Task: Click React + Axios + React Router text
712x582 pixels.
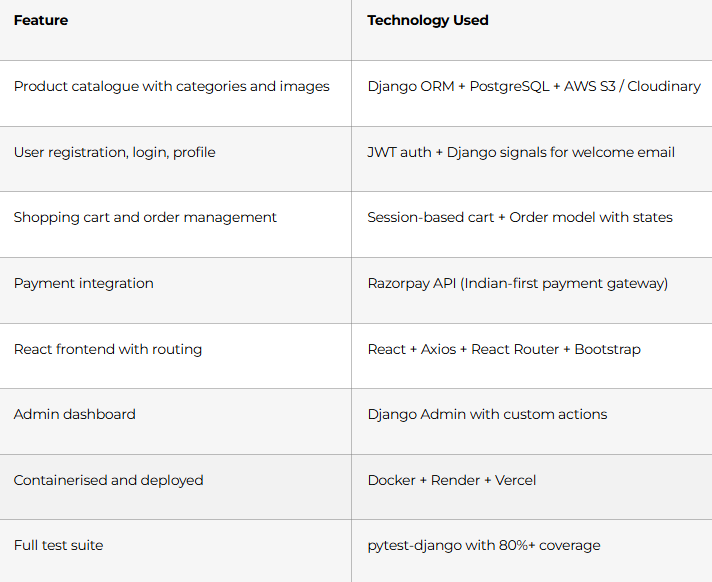Action: (x=504, y=349)
